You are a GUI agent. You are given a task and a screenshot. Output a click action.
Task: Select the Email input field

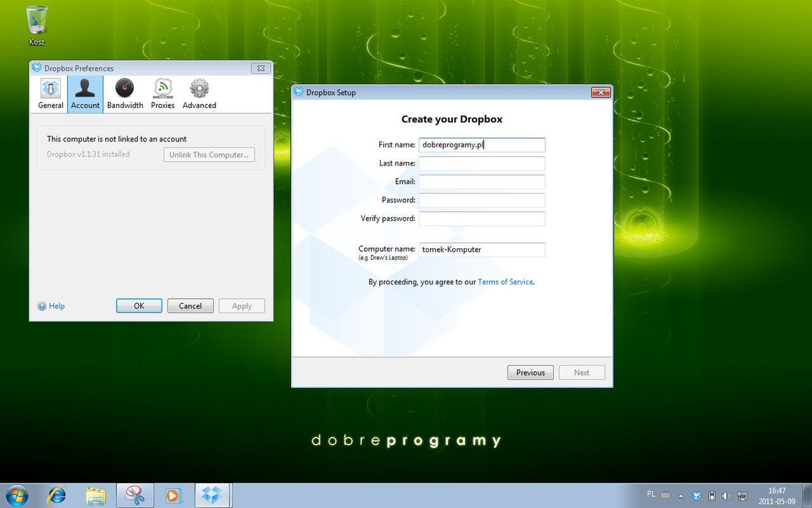pyautogui.click(x=482, y=182)
